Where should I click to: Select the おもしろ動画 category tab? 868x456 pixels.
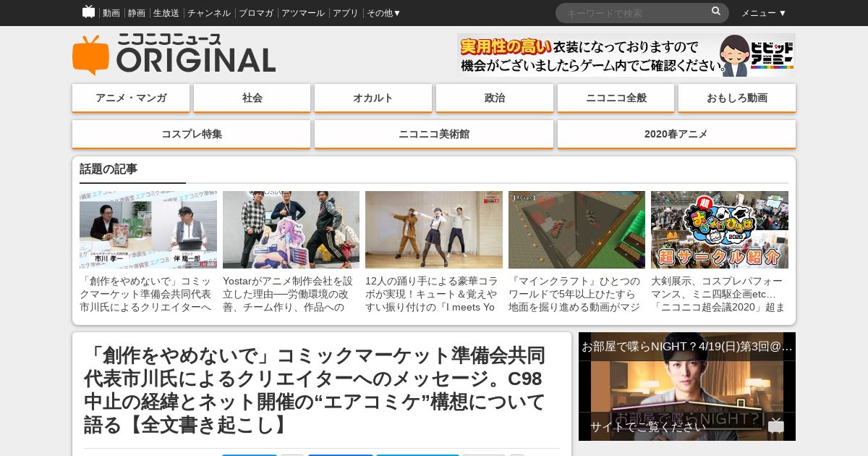pos(737,98)
